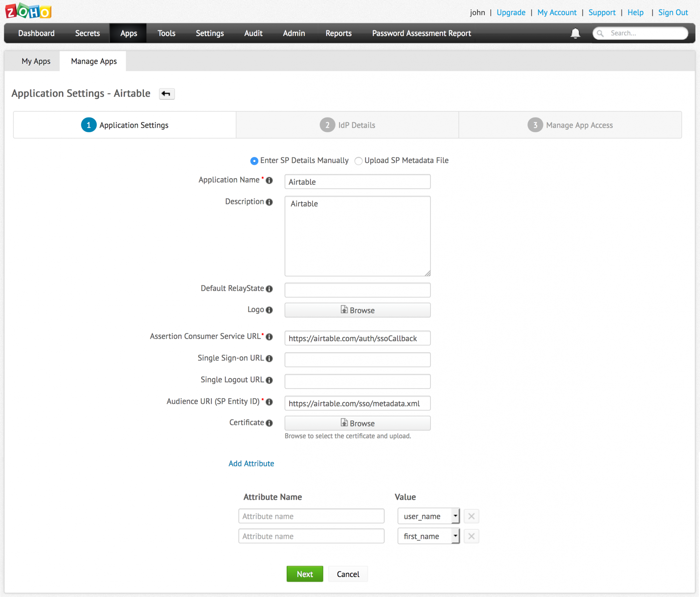The height and width of the screenshot is (597, 700).
Task: Choose Upload SP Metadata File radio button
Action: pyautogui.click(x=358, y=161)
